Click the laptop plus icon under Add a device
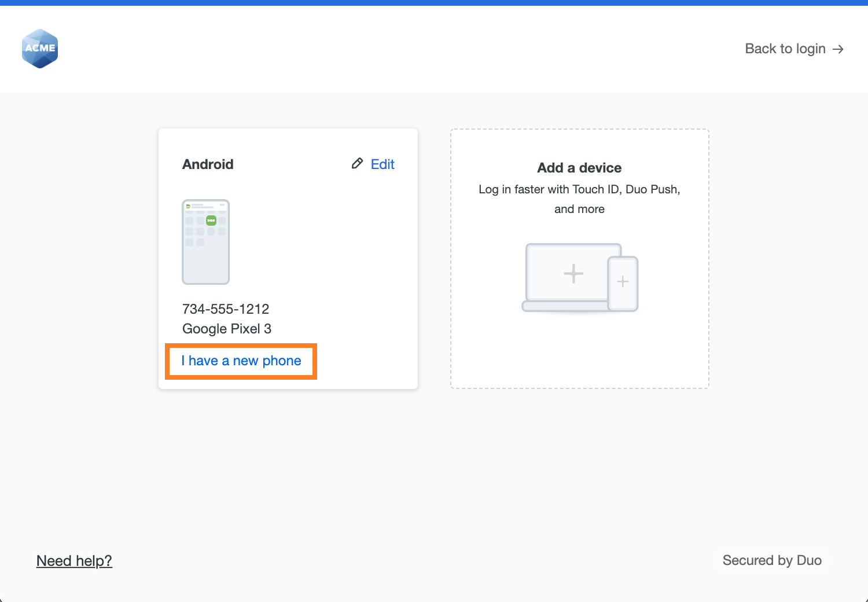The width and height of the screenshot is (868, 602). [572, 273]
